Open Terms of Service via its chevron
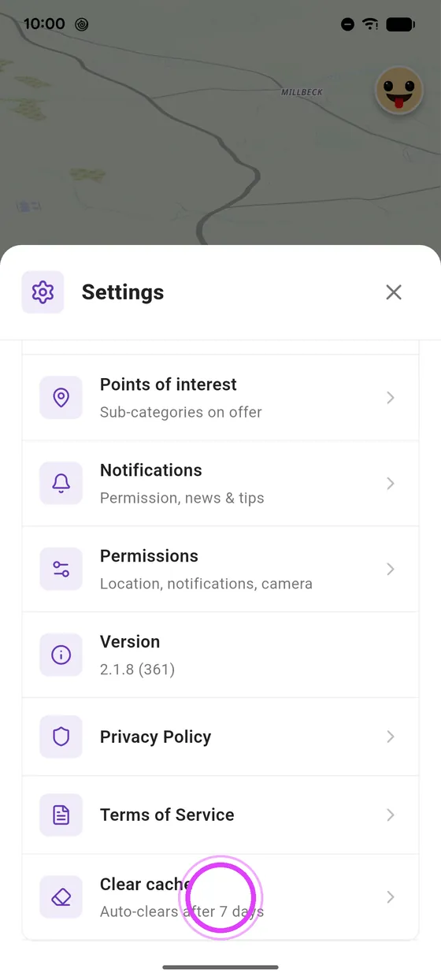This screenshot has width=441, height=980. [x=391, y=815]
